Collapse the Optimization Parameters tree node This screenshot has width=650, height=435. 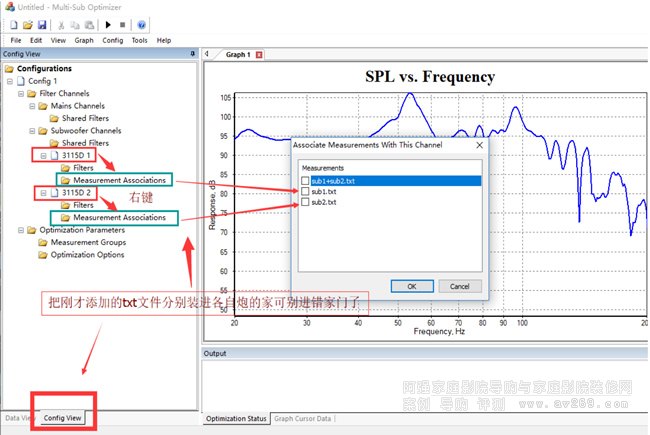20,230
